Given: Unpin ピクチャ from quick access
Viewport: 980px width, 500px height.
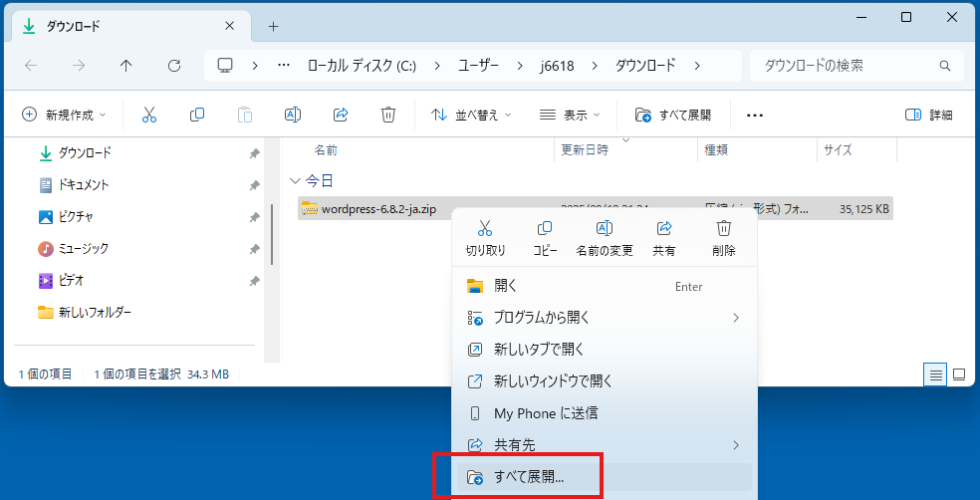Looking at the screenshot, I should (x=254, y=217).
